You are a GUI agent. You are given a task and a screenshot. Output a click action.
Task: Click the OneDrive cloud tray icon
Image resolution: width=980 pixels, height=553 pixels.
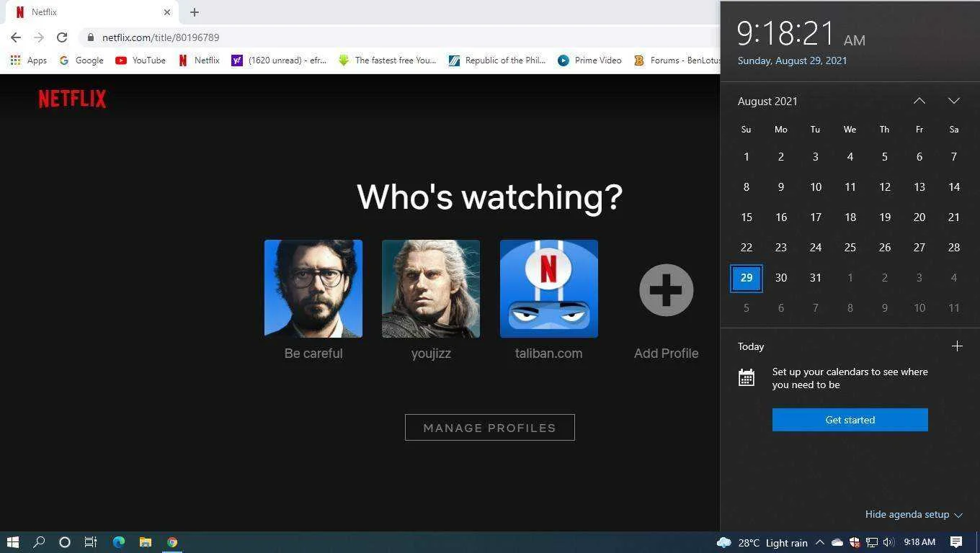click(x=837, y=542)
